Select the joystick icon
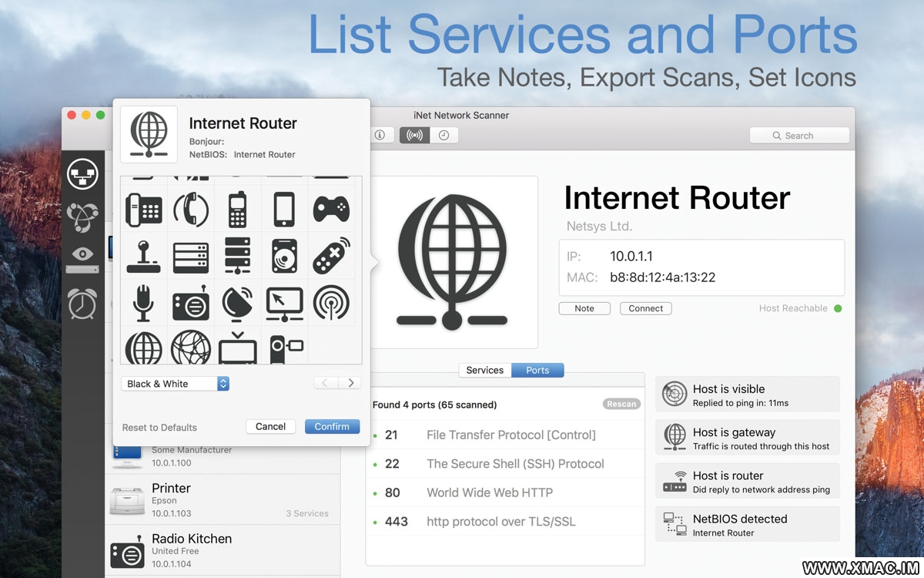The width and height of the screenshot is (924, 578). pos(143,256)
